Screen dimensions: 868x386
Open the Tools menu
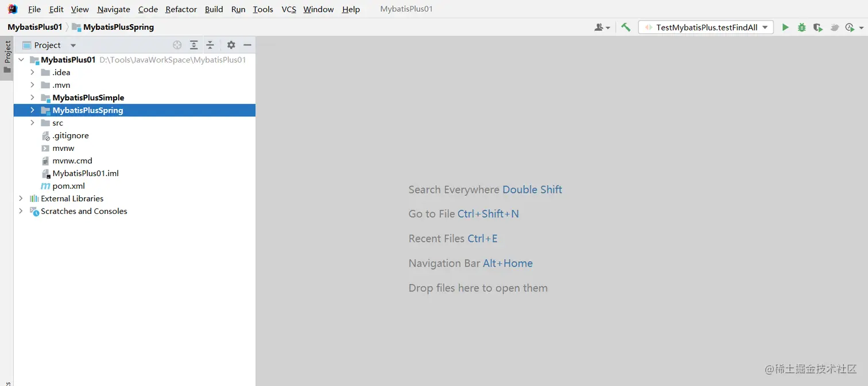[x=263, y=9]
